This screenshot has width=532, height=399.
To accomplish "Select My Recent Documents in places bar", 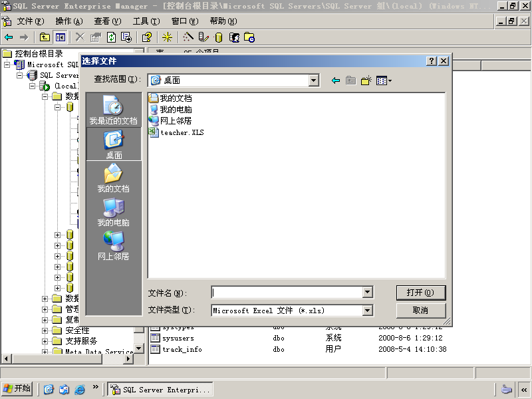I will point(113,110).
